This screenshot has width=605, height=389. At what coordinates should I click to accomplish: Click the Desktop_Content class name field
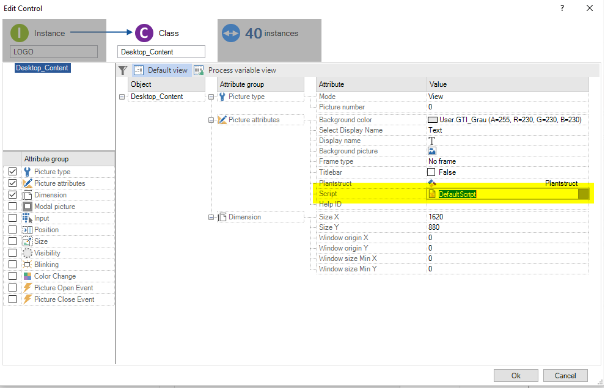coord(161,52)
